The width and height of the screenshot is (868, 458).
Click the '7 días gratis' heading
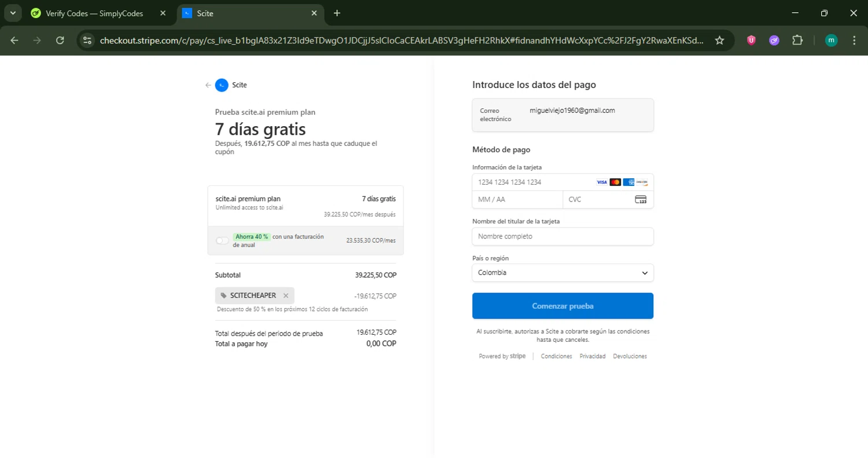click(x=260, y=129)
